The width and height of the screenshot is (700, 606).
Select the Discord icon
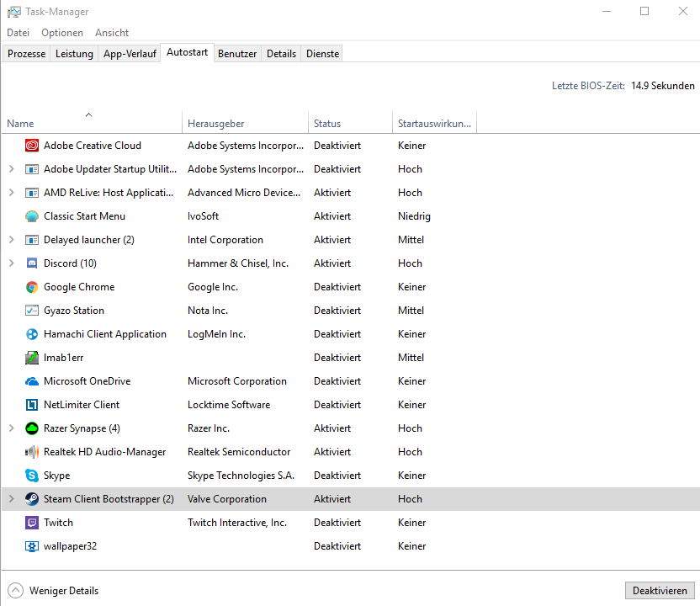(x=32, y=263)
